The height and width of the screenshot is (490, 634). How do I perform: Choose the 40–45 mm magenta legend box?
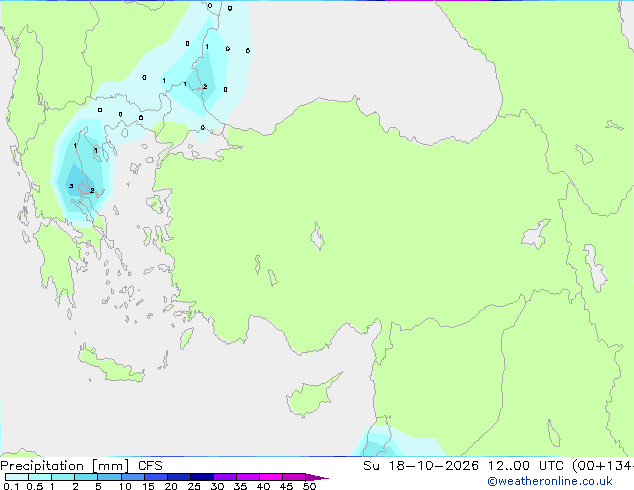pos(271,477)
